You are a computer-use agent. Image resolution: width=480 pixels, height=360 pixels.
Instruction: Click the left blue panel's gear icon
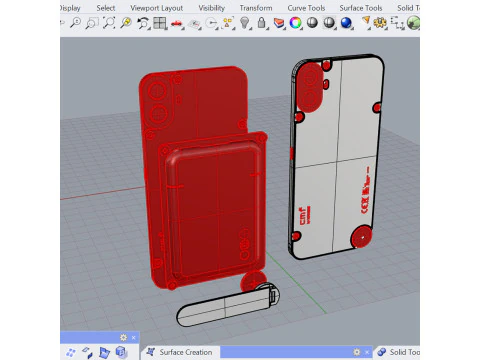(123, 337)
